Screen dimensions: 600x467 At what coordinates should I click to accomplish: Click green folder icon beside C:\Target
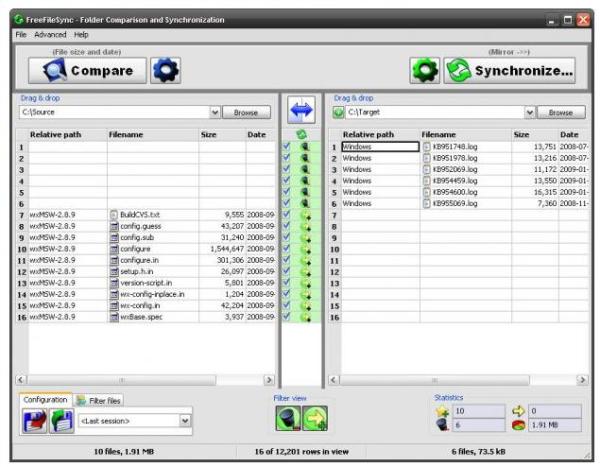point(338,113)
